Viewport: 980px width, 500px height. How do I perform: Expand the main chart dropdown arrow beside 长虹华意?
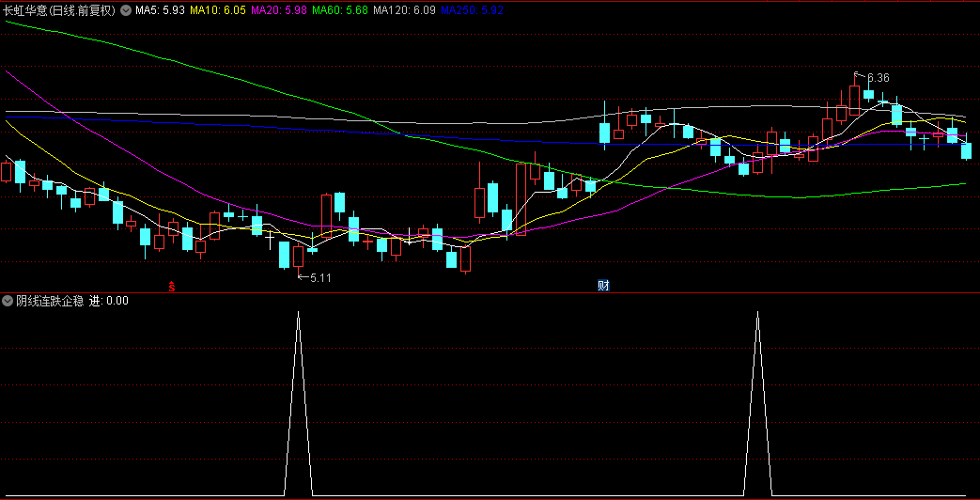tap(126, 10)
